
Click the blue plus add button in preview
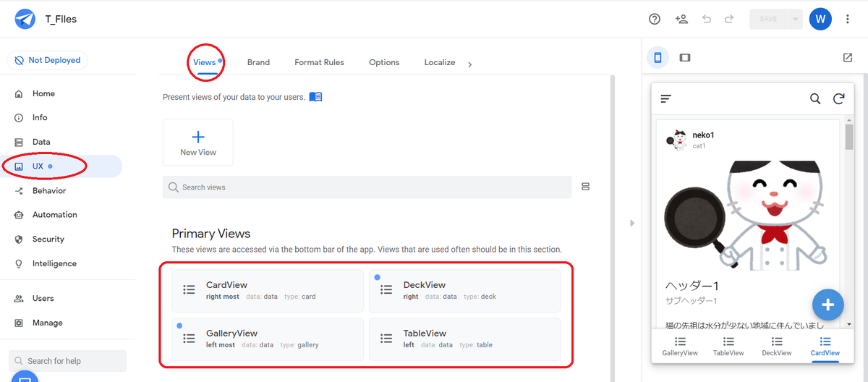click(x=828, y=305)
